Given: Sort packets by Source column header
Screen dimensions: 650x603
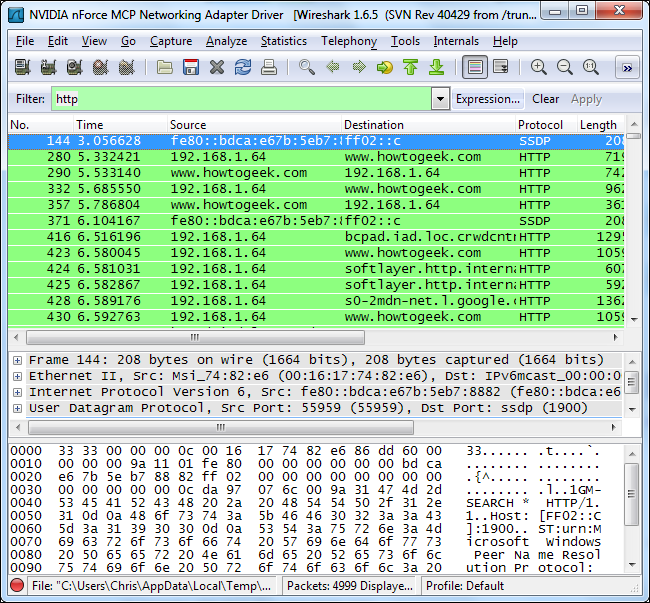Looking at the screenshot, I should 254,125.
